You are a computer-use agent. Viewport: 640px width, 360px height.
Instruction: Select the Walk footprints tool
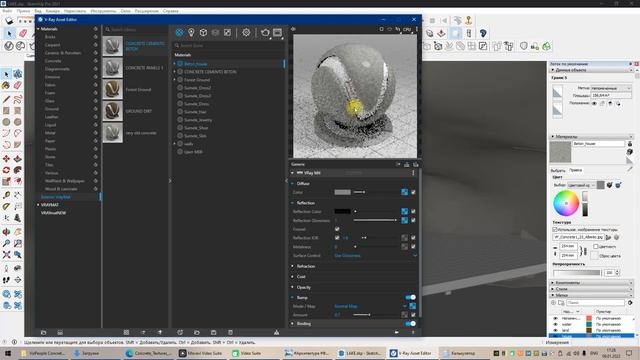(x=6, y=280)
